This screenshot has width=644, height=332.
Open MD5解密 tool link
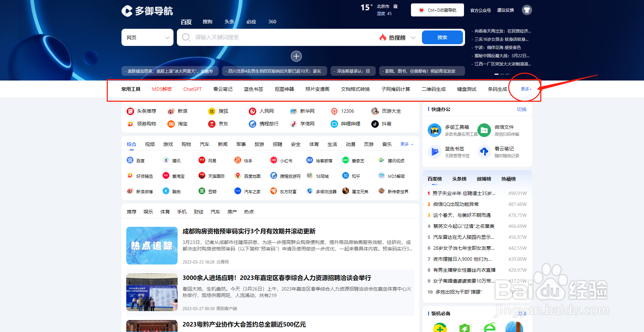[x=162, y=89]
